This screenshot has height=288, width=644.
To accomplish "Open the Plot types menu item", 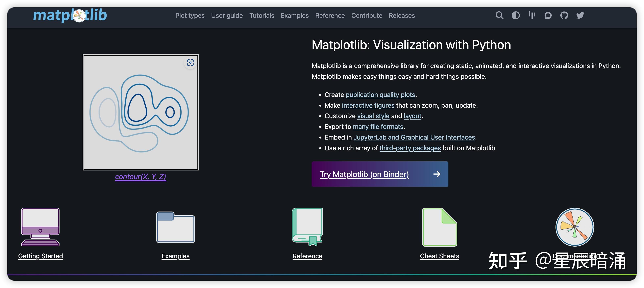I will click(x=190, y=16).
